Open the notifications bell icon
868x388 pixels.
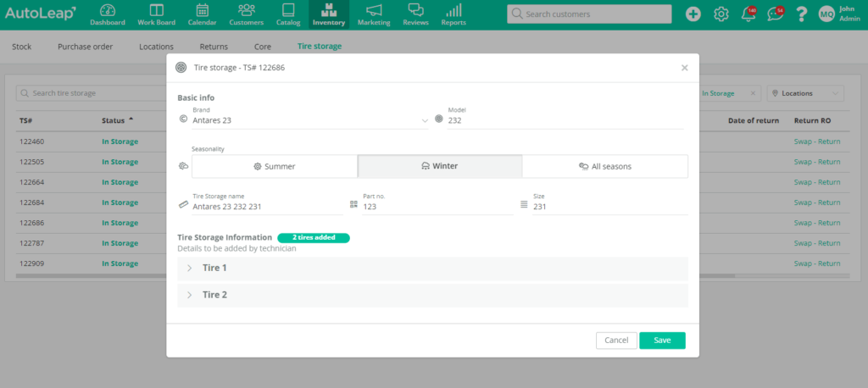[748, 14]
